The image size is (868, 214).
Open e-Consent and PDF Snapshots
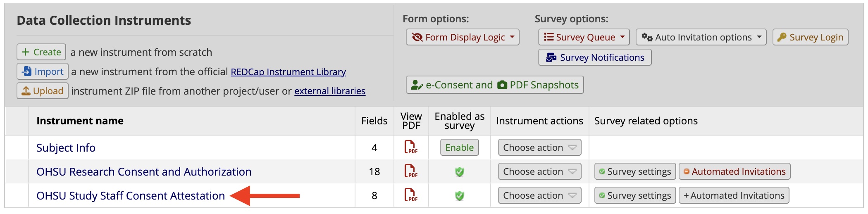(x=495, y=85)
